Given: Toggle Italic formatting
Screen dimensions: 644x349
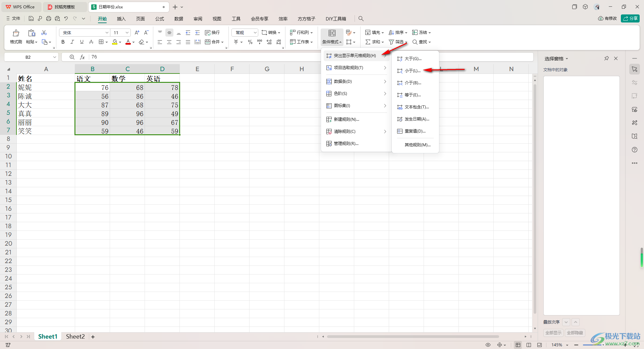Looking at the screenshot, I should [72, 42].
